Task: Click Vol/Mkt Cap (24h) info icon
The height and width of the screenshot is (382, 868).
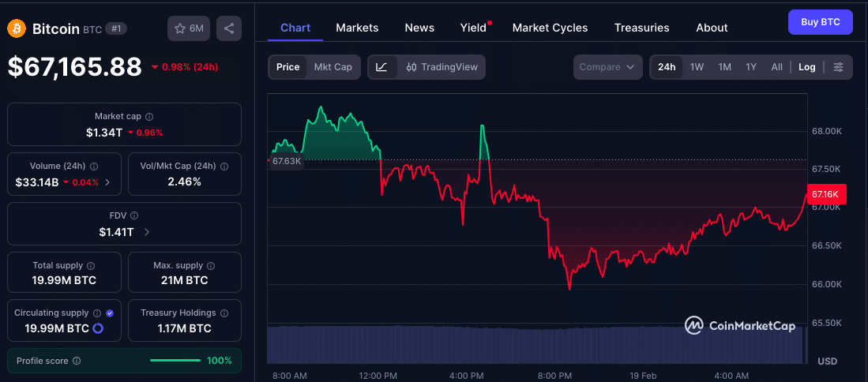Action: click(x=225, y=166)
